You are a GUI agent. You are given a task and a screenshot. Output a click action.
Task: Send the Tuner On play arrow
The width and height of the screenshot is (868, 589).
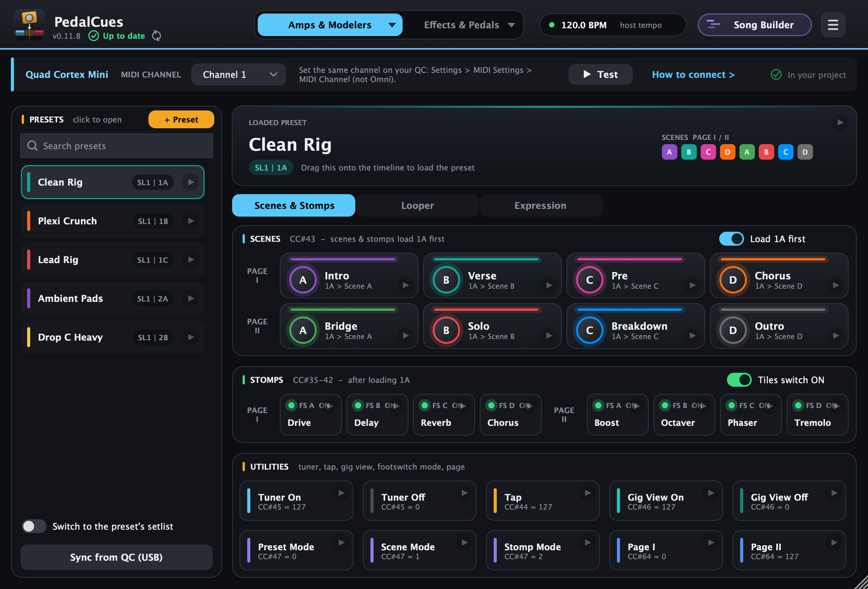[341, 493]
